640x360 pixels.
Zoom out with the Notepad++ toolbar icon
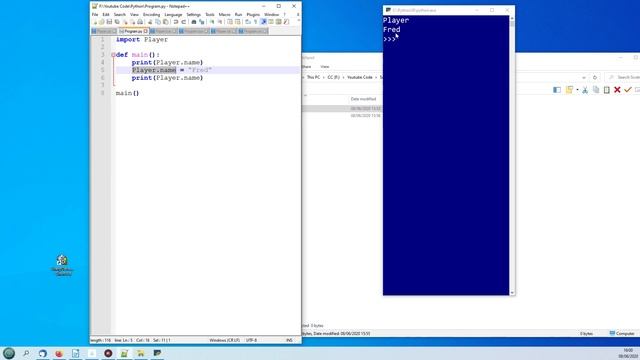(220, 22)
